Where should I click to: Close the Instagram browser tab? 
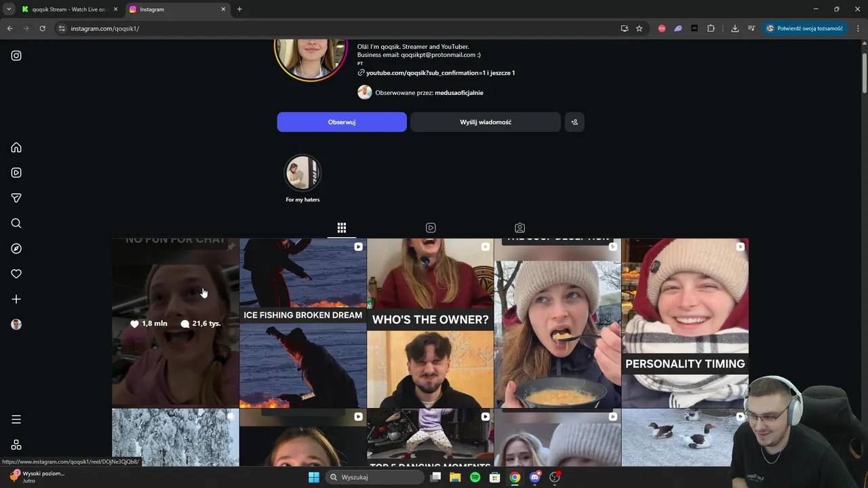[223, 9]
